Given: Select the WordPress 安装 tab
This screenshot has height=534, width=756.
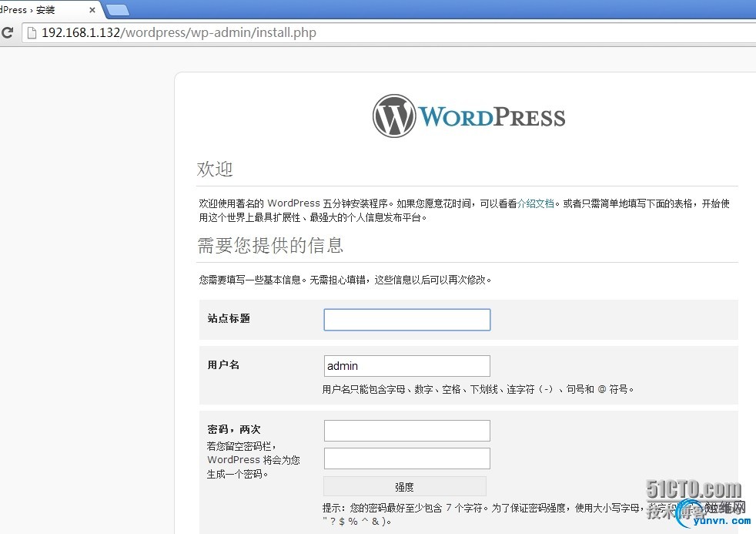Looking at the screenshot, I should pos(49,10).
